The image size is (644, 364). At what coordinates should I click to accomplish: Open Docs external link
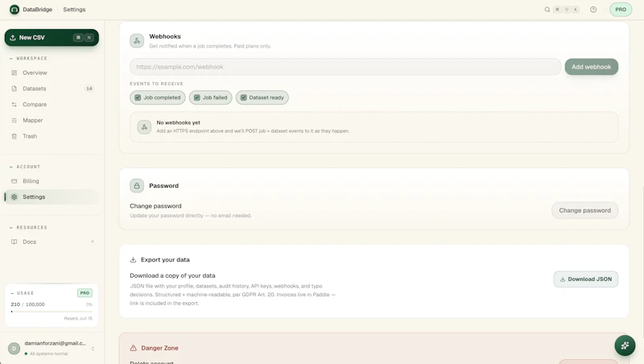(x=52, y=242)
